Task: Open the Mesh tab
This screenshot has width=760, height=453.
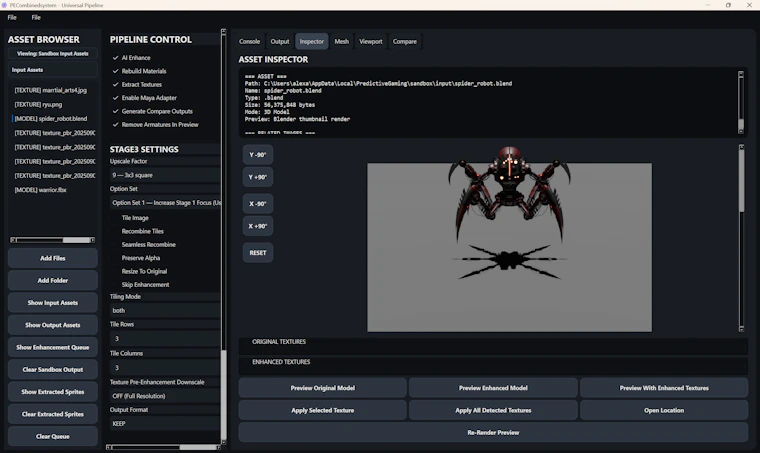Action: tap(342, 42)
